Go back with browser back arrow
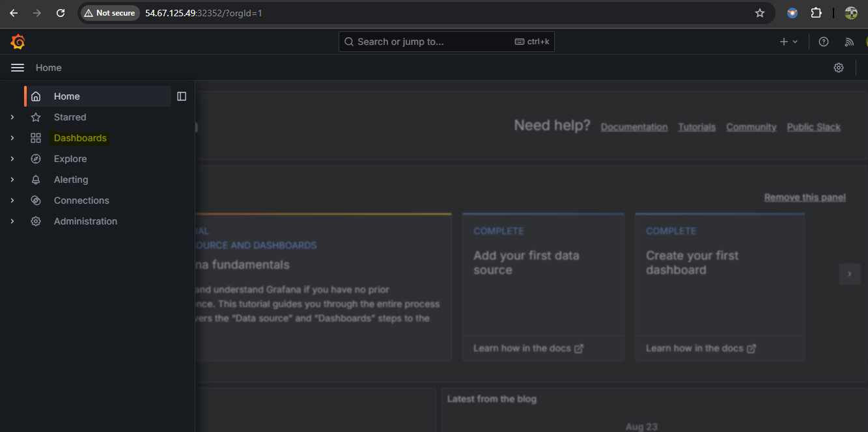868x432 pixels. 14,13
